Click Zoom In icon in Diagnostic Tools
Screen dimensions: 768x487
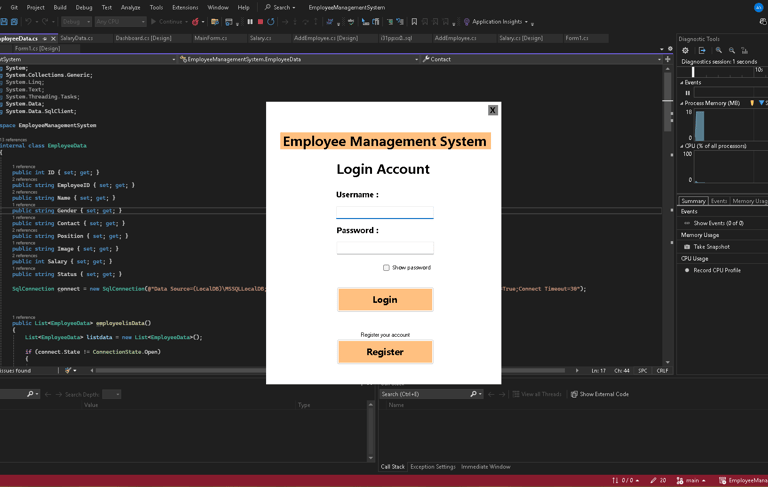coord(718,50)
